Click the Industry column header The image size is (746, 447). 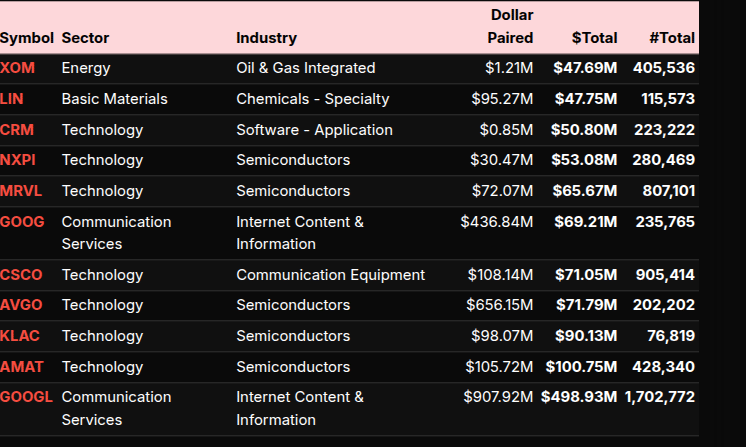[x=266, y=38]
